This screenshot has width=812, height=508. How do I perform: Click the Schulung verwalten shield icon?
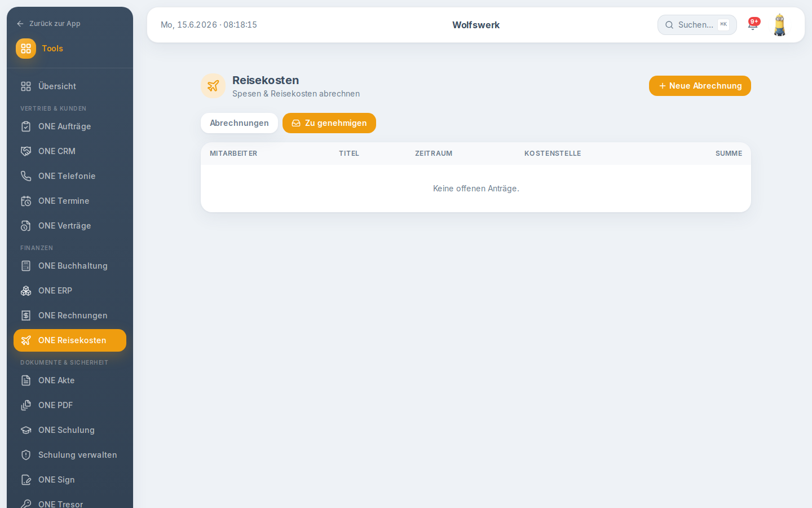[26, 455]
